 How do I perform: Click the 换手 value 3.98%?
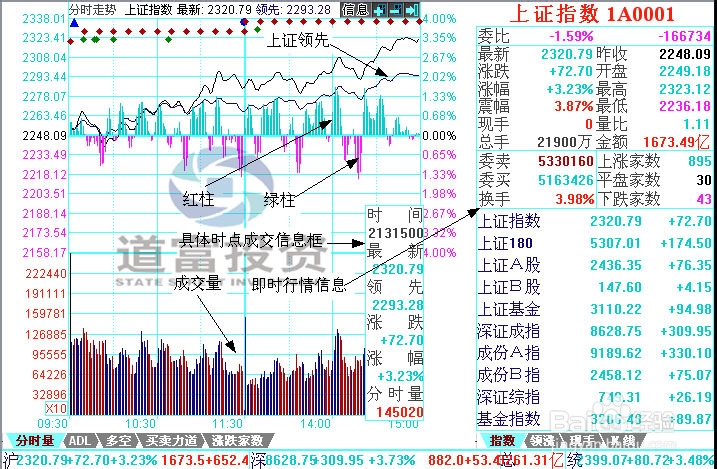(x=574, y=199)
